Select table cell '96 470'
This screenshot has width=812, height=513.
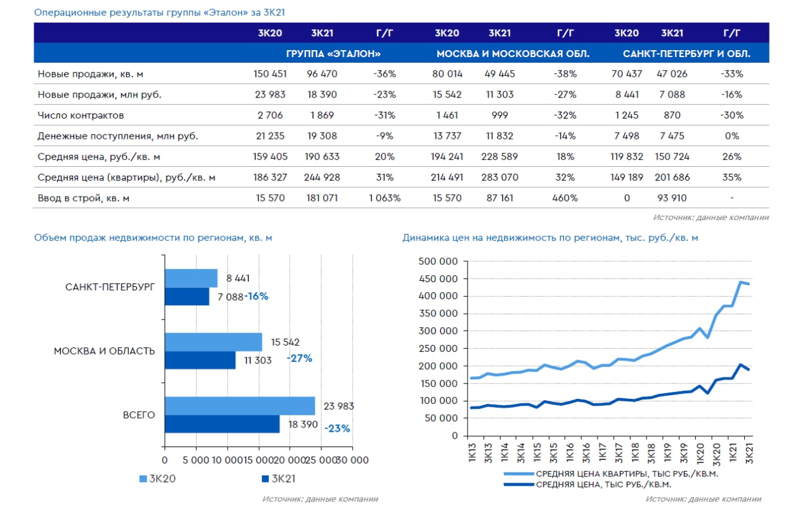pyautogui.click(x=322, y=74)
